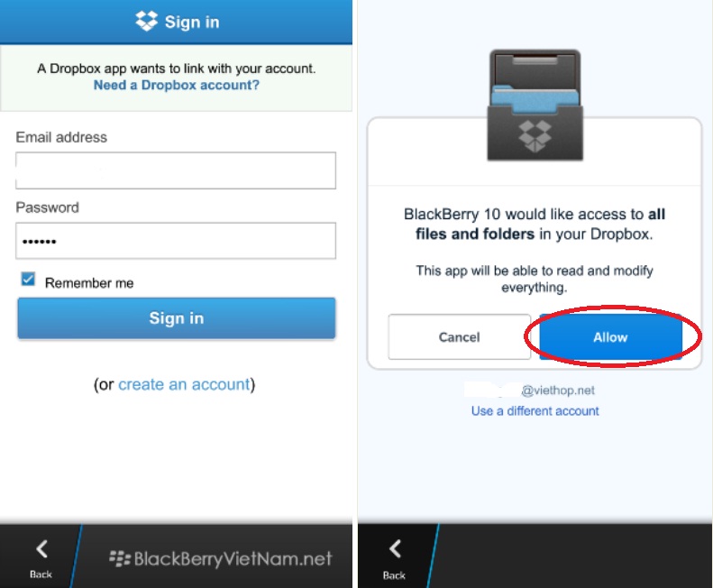Click the Dropbox file drawer app icon

(x=535, y=106)
